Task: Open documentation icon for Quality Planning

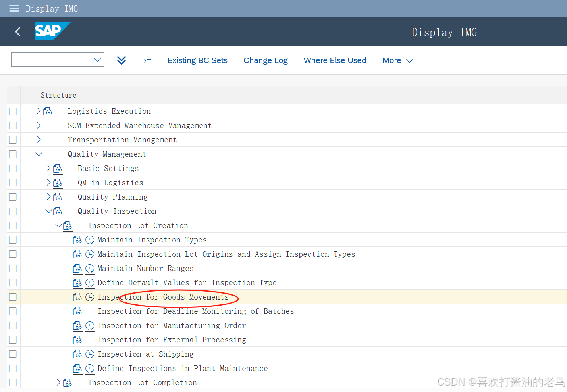Action: click(x=58, y=197)
